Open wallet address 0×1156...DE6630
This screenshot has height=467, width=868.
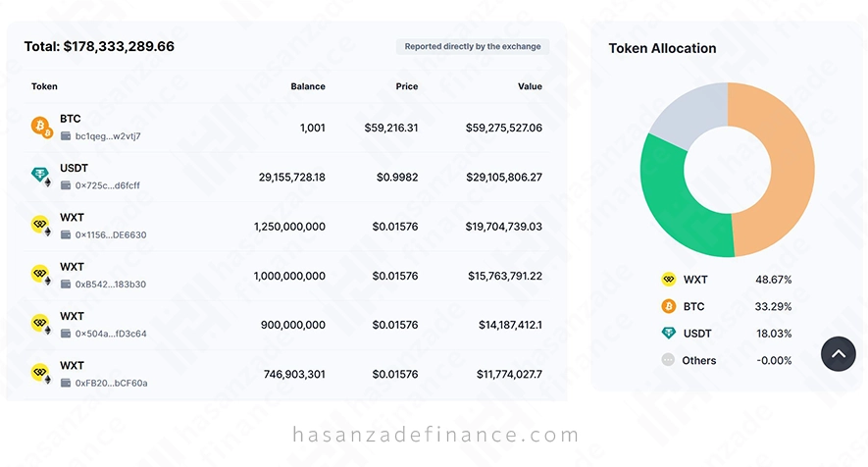click(111, 234)
